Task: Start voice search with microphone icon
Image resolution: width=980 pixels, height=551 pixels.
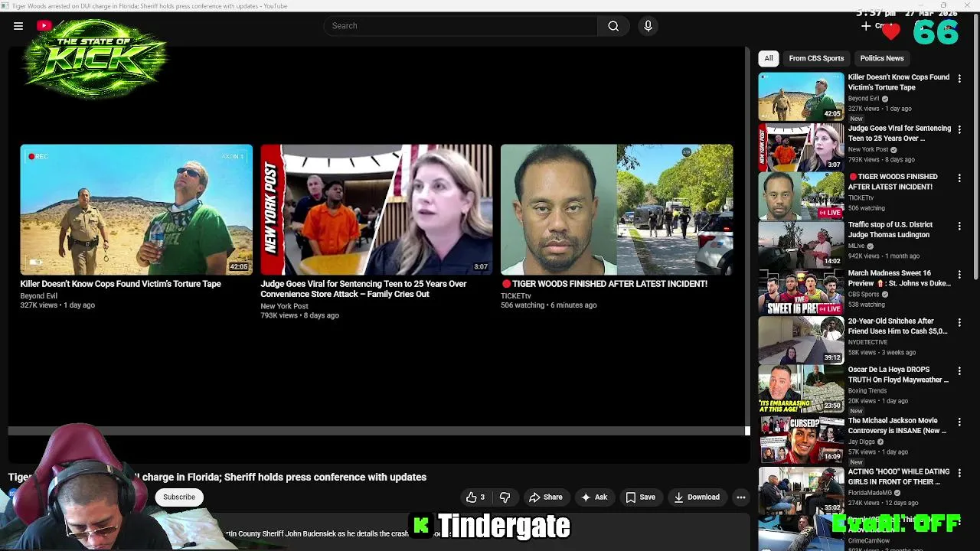Action: coord(648,26)
